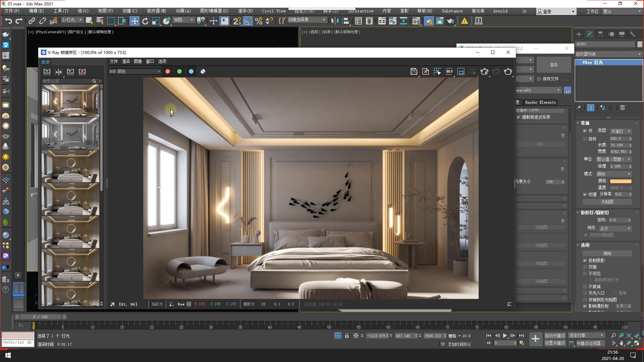Toggle the 不可见 checkbox
This screenshot has width=644, height=362.
tap(585, 274)
